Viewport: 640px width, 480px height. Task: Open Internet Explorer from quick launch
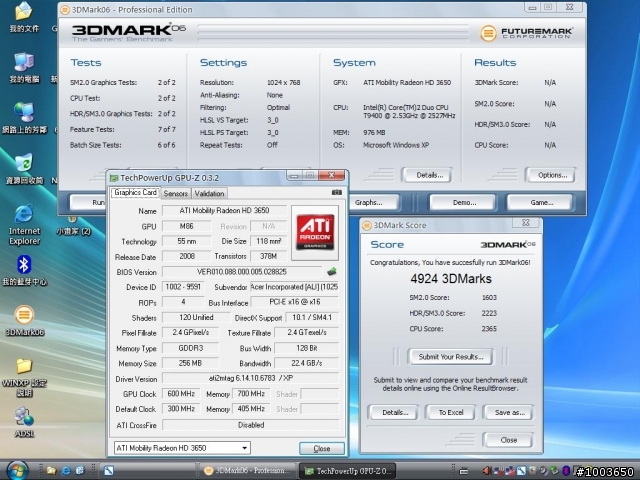(x=65, y=471)
